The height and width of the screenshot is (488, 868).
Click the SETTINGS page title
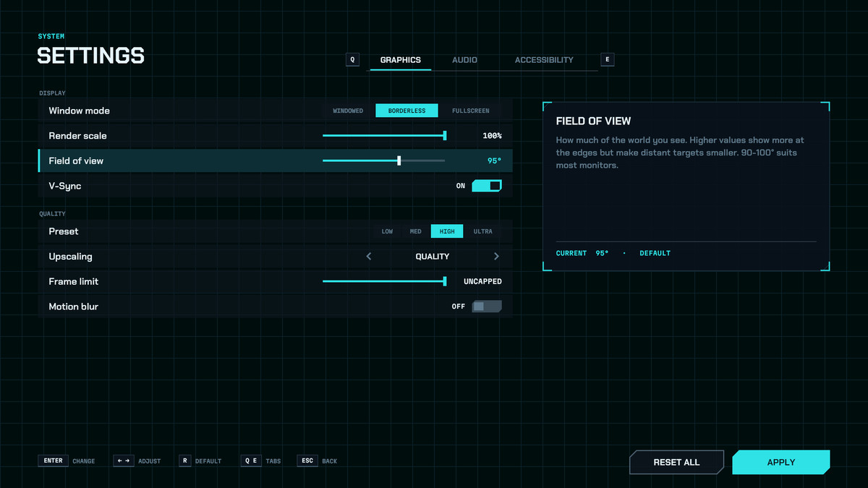91,56
